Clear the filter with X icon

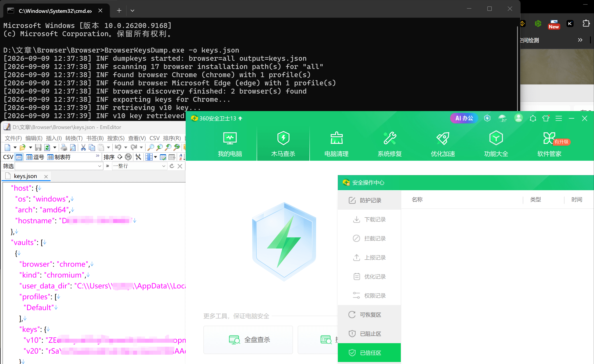[x=180, y=166]
